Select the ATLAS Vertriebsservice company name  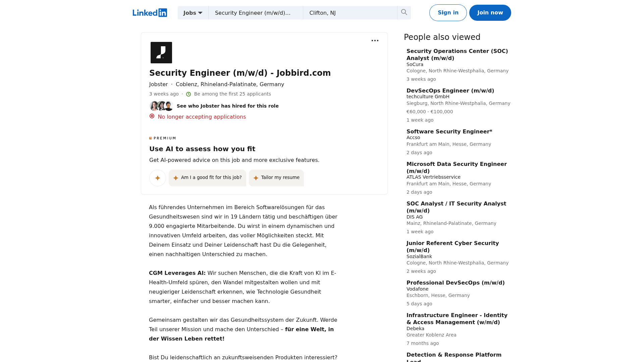tap(433, 177)
